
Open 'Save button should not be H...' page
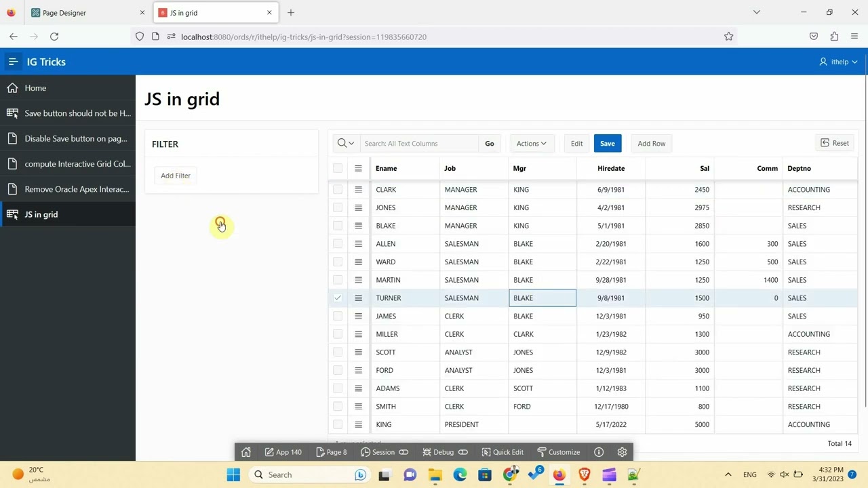(x=68, y=113)
